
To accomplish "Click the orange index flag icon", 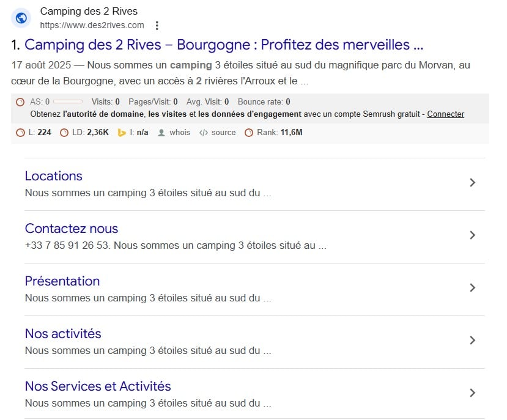I will [x=120, y=132].
